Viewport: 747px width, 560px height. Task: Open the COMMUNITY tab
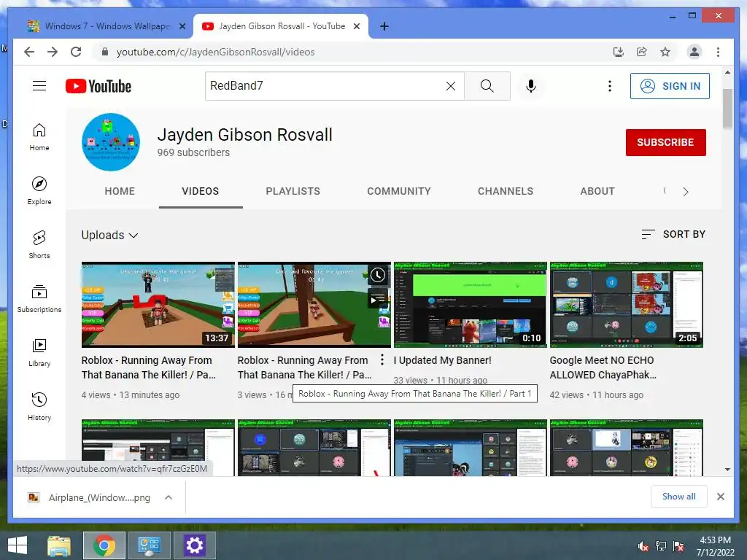(x=399, y=192)
